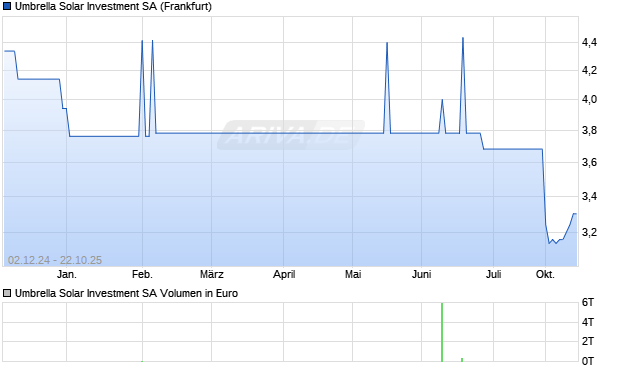Click the 'Juli' month label

tap(493, 274)
